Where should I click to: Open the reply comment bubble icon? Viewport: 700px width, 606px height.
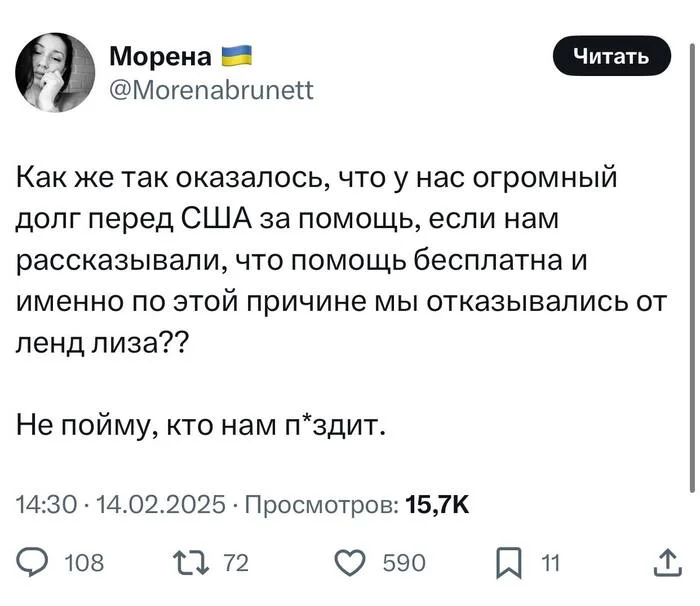point(33,563)
